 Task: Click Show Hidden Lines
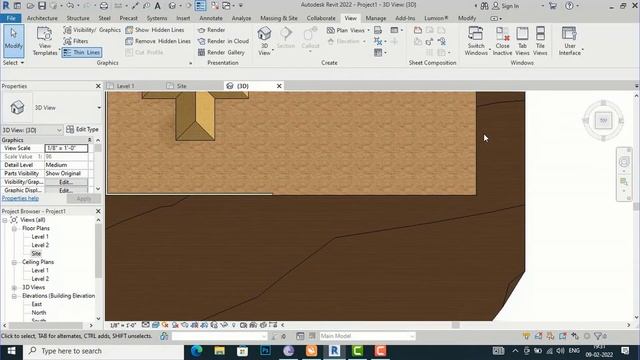[155, 30]
